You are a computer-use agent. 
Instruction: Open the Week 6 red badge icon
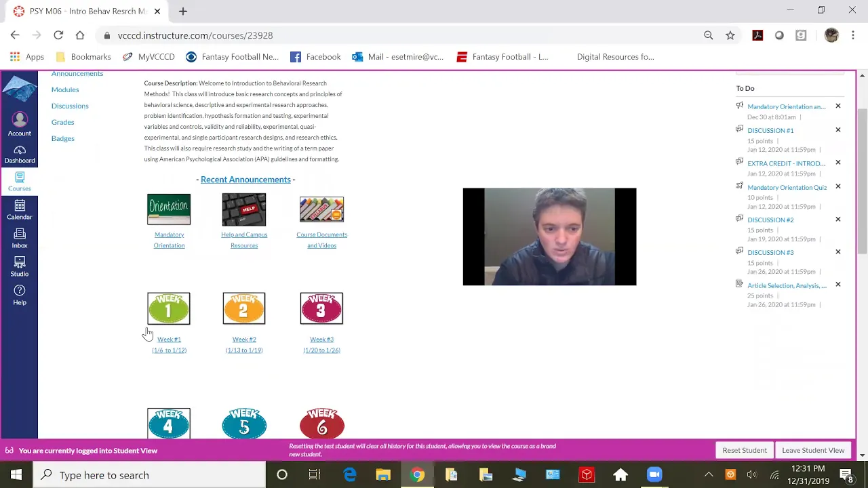tap(321, 424)
